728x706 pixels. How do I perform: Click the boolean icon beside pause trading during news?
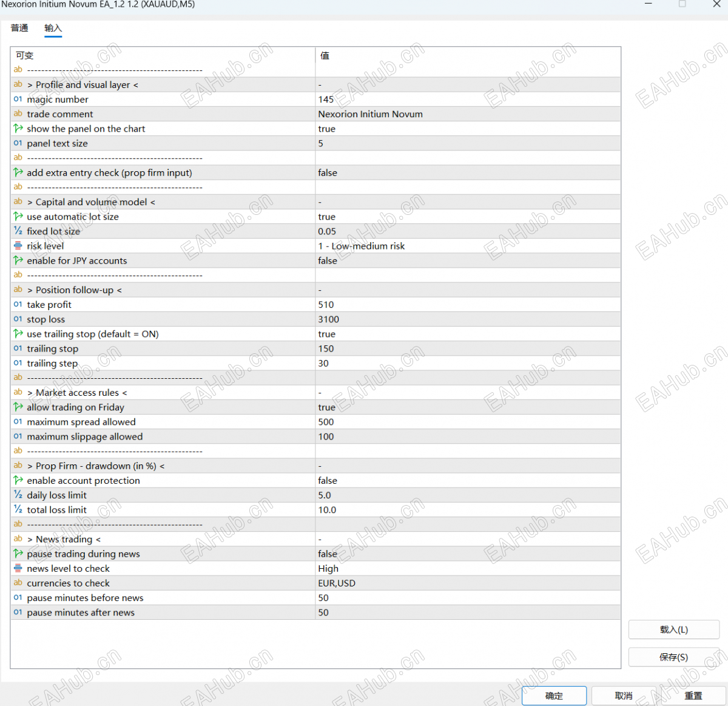(18, 554)
